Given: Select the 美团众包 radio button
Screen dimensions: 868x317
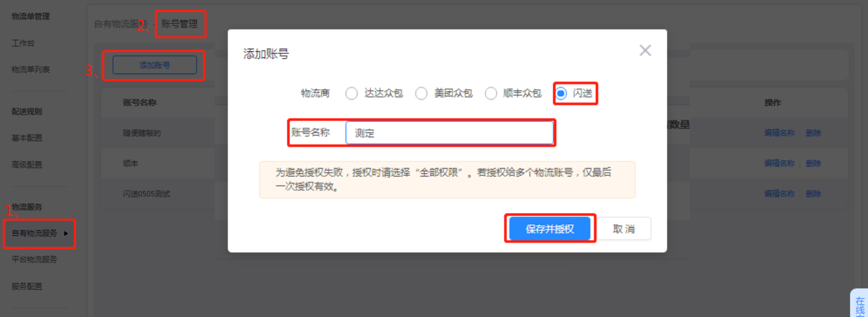Looking at the screenshot, I should tap(421, 93).
